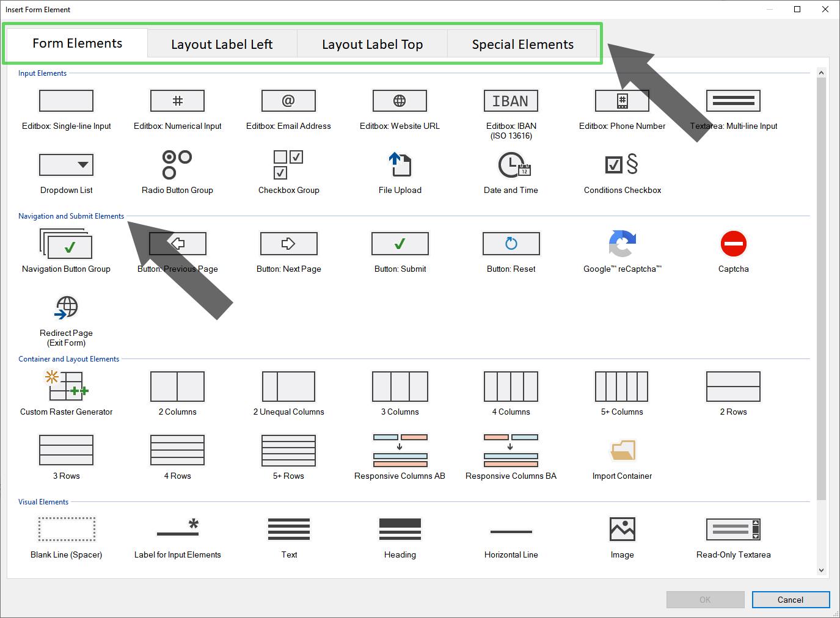This screenshot has height=618, width=840.
Task: Insert a Heading element
Action: (400, 537)
